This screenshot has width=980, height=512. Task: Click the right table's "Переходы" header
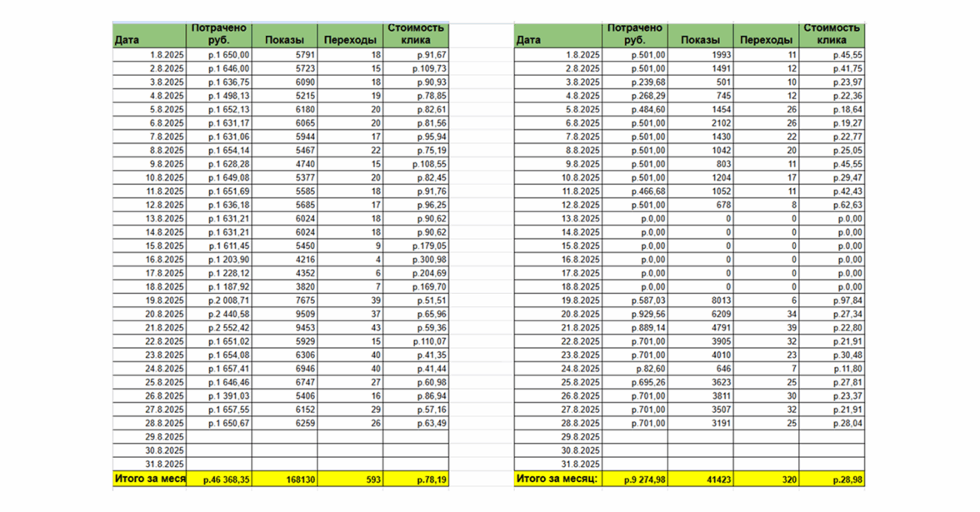tap(766, 35)
